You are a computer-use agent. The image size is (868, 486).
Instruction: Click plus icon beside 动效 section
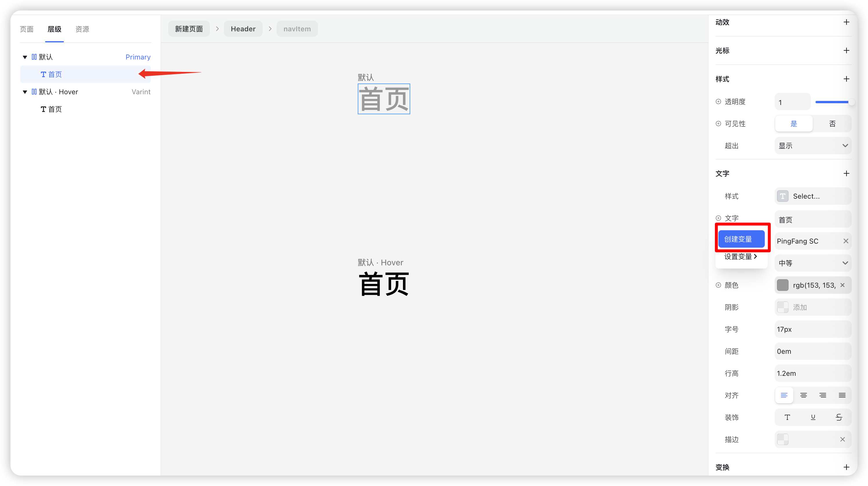click(x=846, y=22)
